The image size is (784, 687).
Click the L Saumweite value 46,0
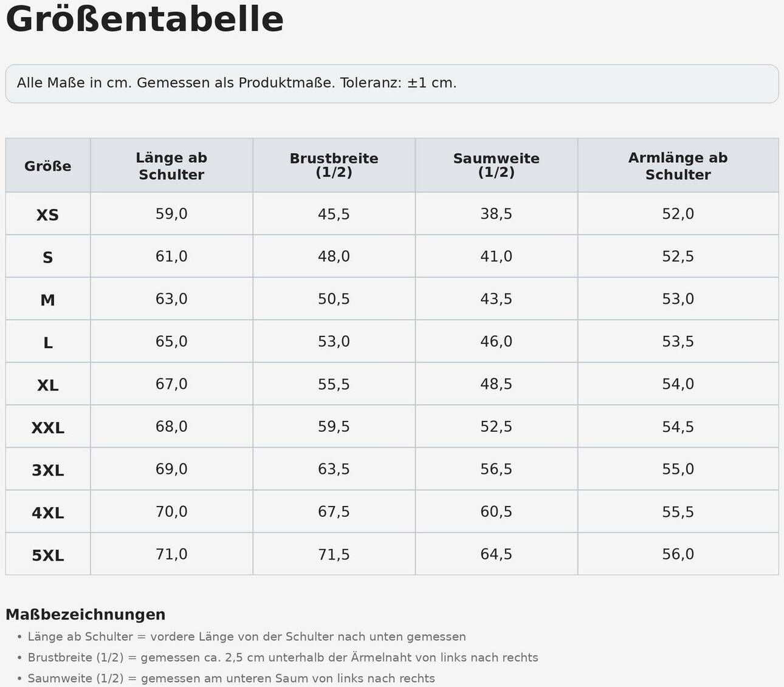497,341
